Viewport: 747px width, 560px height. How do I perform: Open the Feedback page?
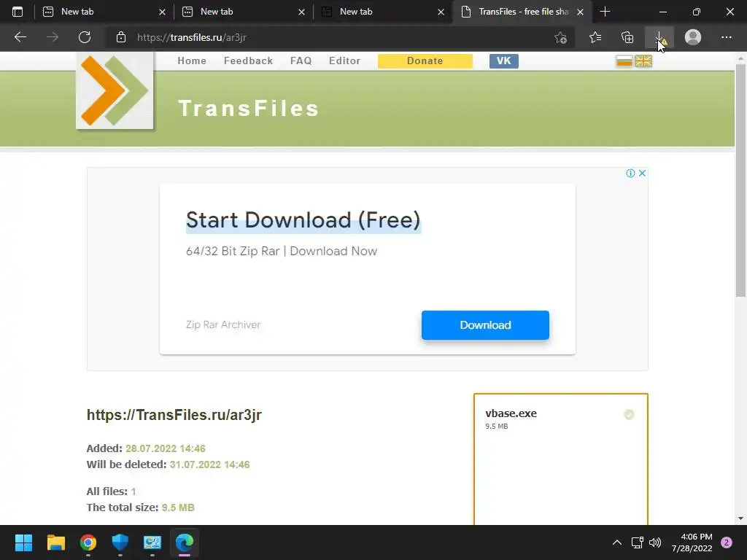tap(248, 61)
